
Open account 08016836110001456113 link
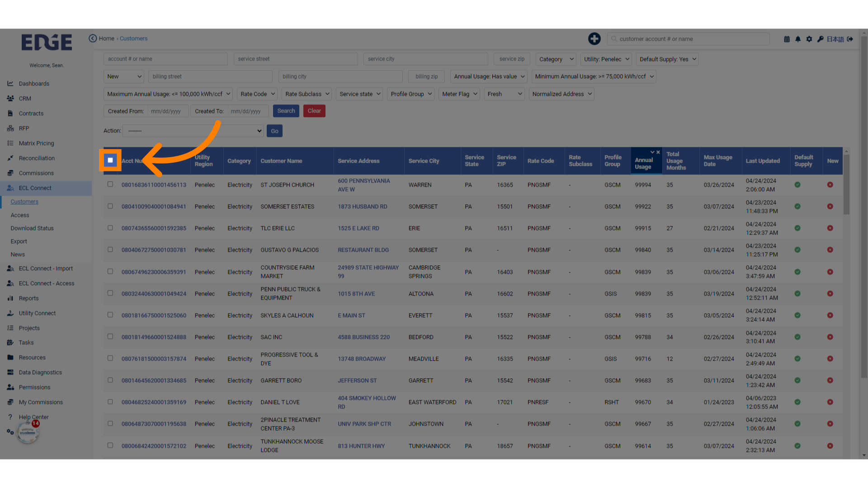click(x=154, y=185)
